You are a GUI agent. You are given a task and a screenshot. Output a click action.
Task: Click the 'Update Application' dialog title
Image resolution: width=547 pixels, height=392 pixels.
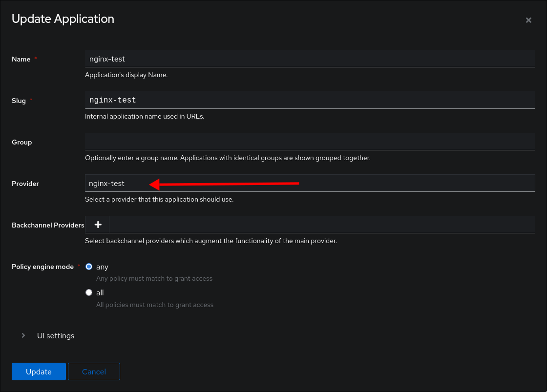pyautogui.click(x=63, y=19)
